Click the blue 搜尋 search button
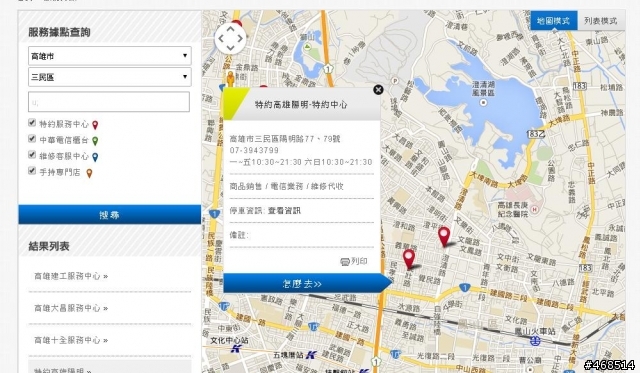This screenshot has width=640, height=373. [109, 215]
